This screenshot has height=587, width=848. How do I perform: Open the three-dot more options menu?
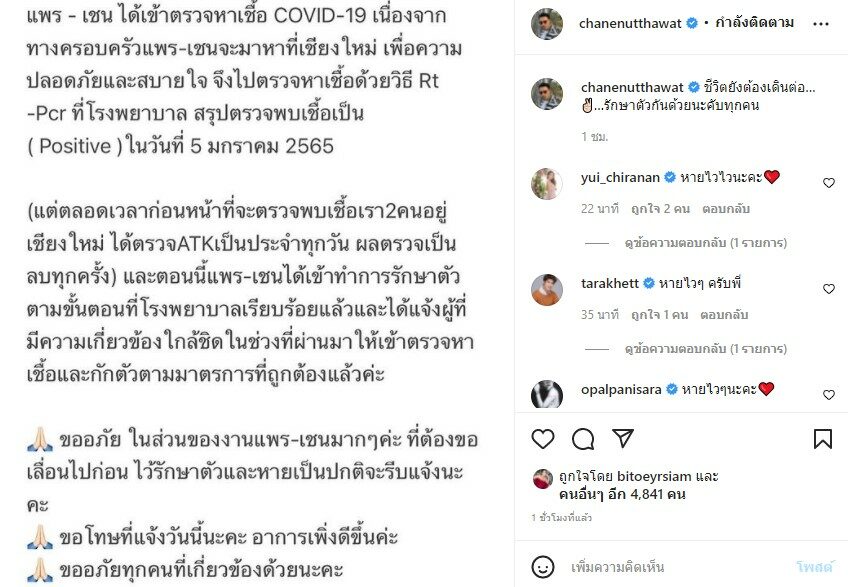point(820,24)
